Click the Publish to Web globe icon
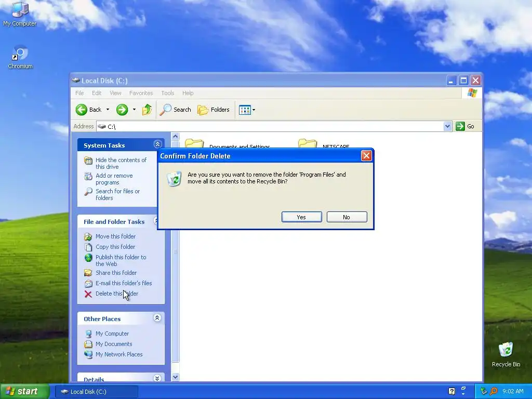The height and width of the screenshot is (399, 532). tap(88, 258)
